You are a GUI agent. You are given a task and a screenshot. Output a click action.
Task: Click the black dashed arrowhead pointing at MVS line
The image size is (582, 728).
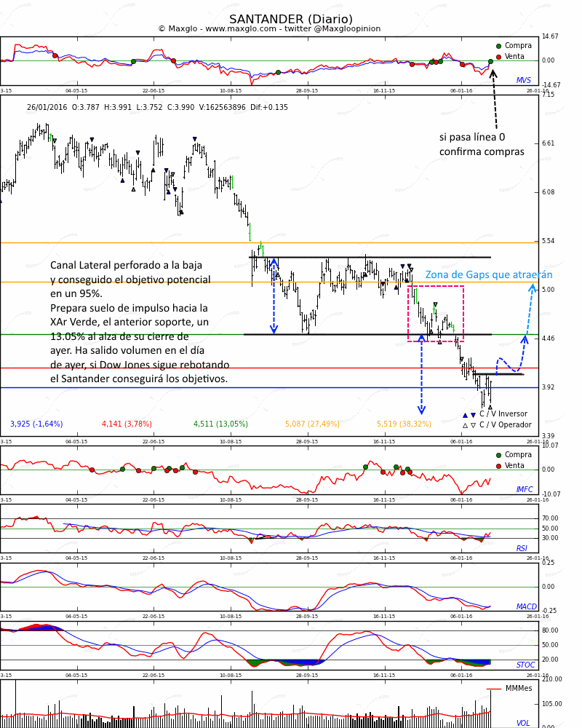point(493,74)
